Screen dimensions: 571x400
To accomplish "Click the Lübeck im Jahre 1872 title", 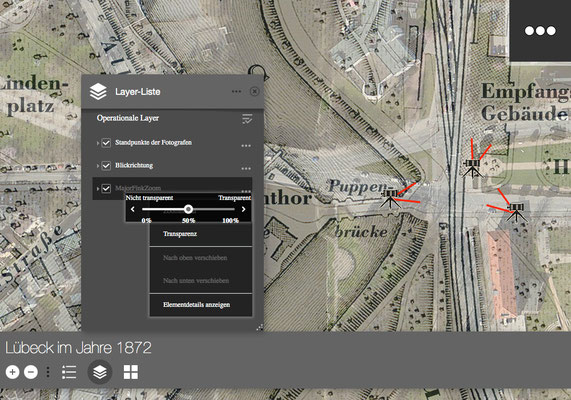I will pyautogui.click(x=78, y=348).
